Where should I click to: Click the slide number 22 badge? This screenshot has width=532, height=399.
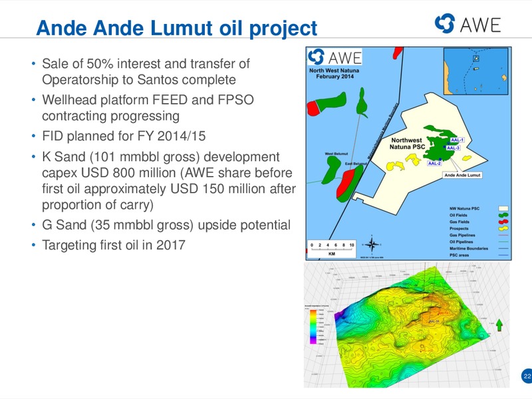(527, 376)
